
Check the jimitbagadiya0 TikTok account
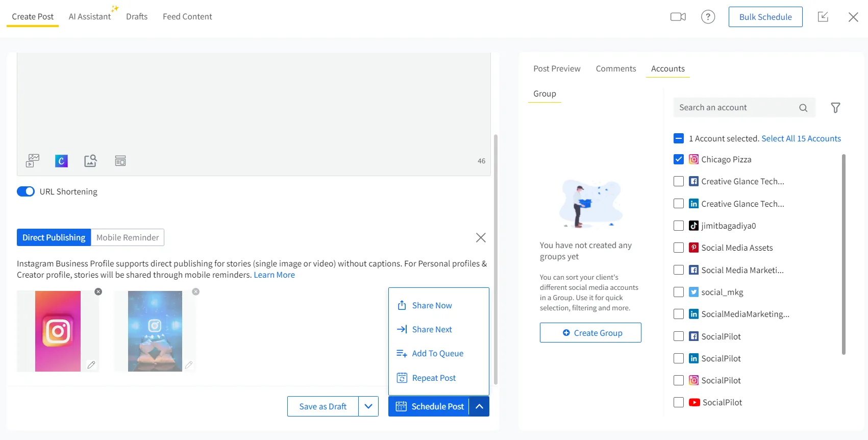[x=679, y=226]
